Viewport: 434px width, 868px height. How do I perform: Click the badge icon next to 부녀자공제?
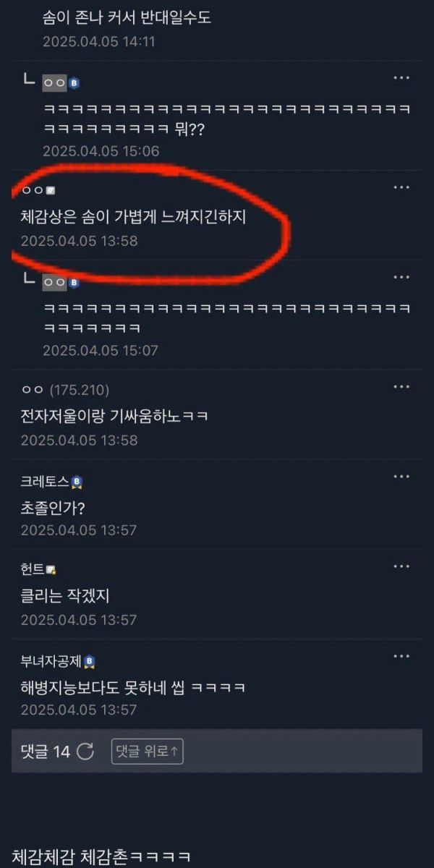pyautogui.click(x=90, y=662)
